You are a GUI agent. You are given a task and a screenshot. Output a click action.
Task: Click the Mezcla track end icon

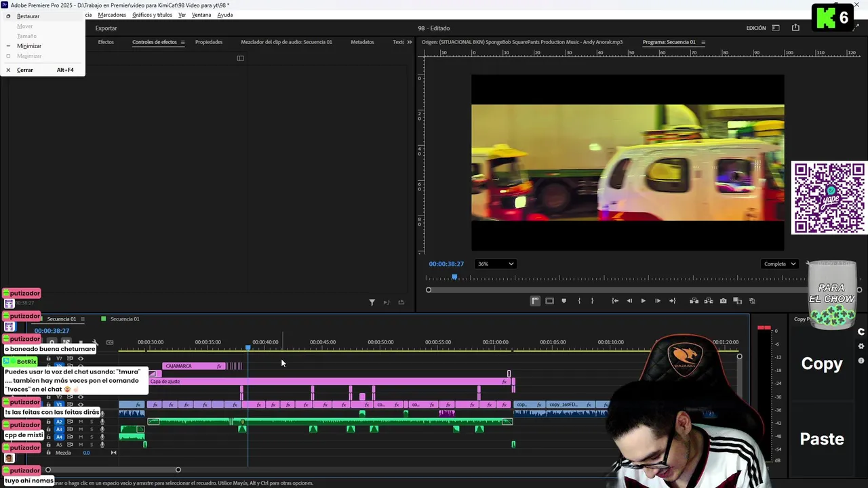click(x=113, y=453)
